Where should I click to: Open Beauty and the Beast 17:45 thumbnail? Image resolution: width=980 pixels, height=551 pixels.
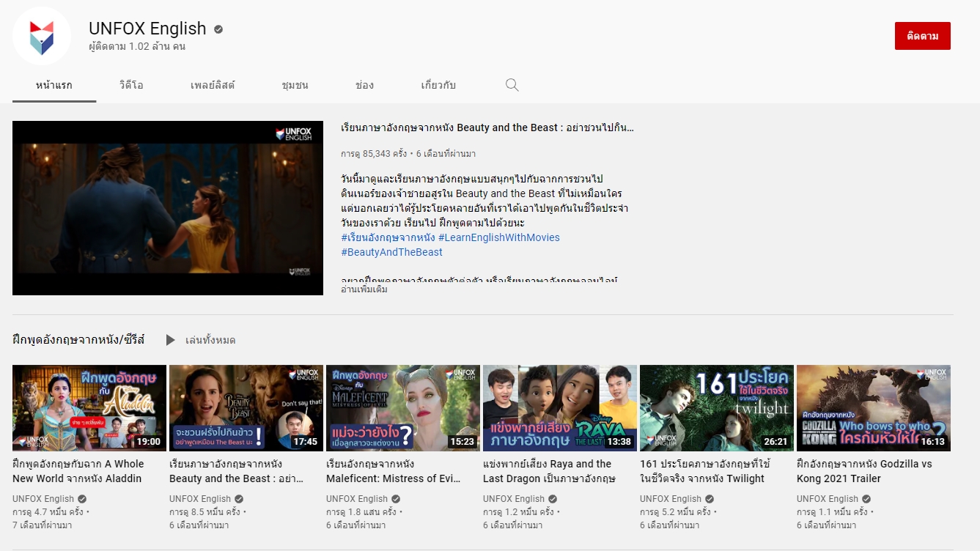246,407
